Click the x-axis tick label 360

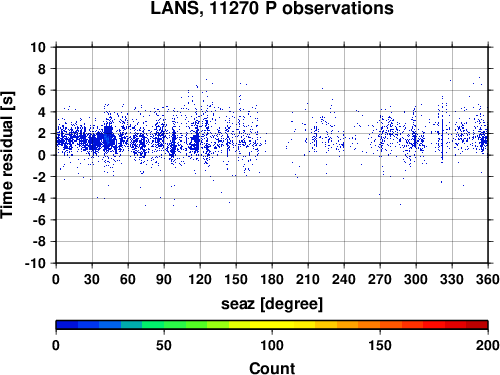488,279
